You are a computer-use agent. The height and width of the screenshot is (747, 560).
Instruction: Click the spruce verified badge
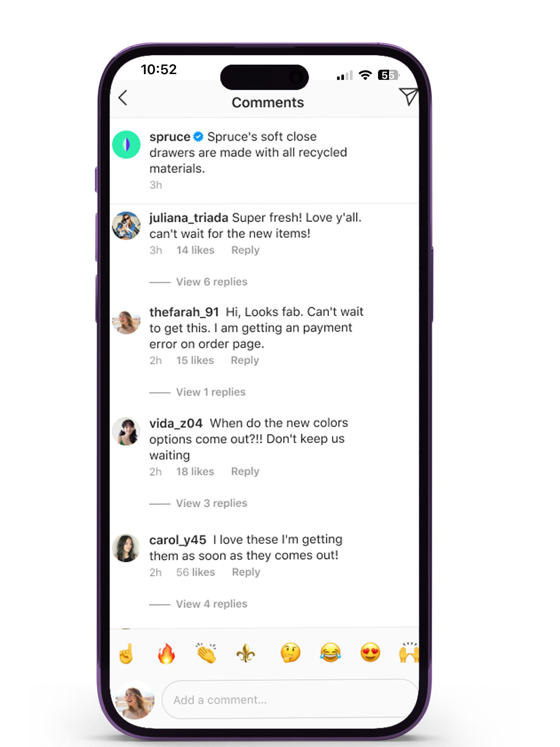click(x=199, y=136)
